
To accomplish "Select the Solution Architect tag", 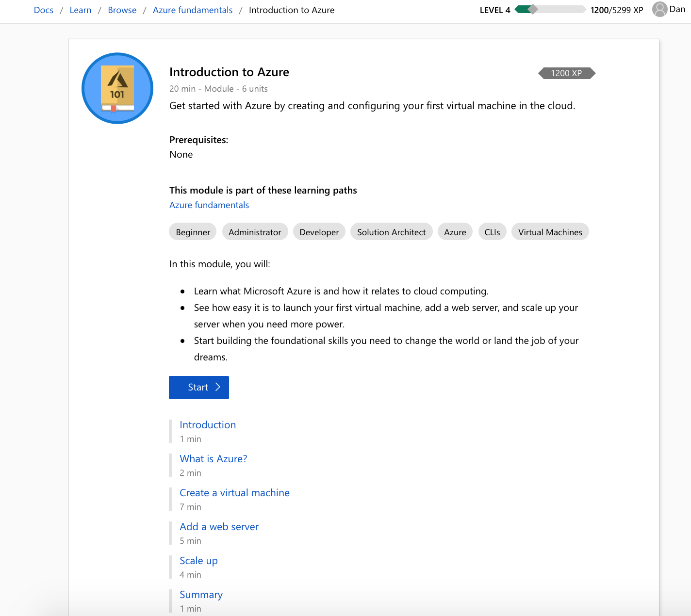I will (391, 232).
